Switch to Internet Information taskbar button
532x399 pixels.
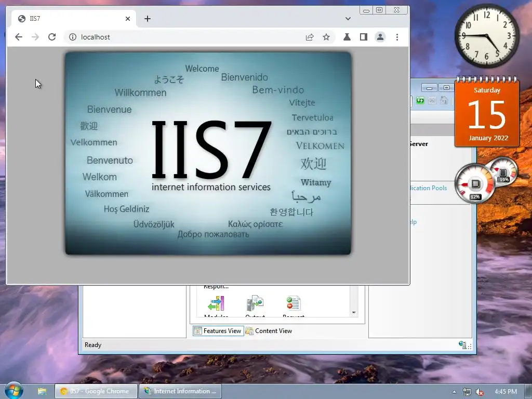180,391
